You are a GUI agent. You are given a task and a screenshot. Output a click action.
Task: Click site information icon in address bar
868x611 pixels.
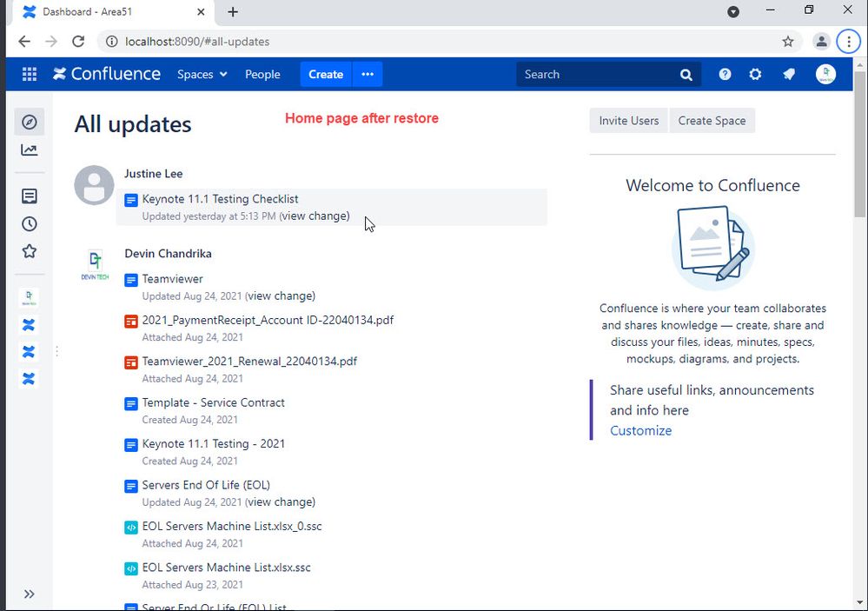tap(112, 42)
